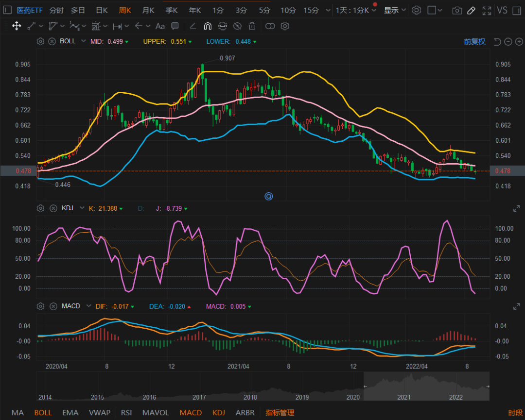Expand the line tool options arrow

(x=41, y=26)
